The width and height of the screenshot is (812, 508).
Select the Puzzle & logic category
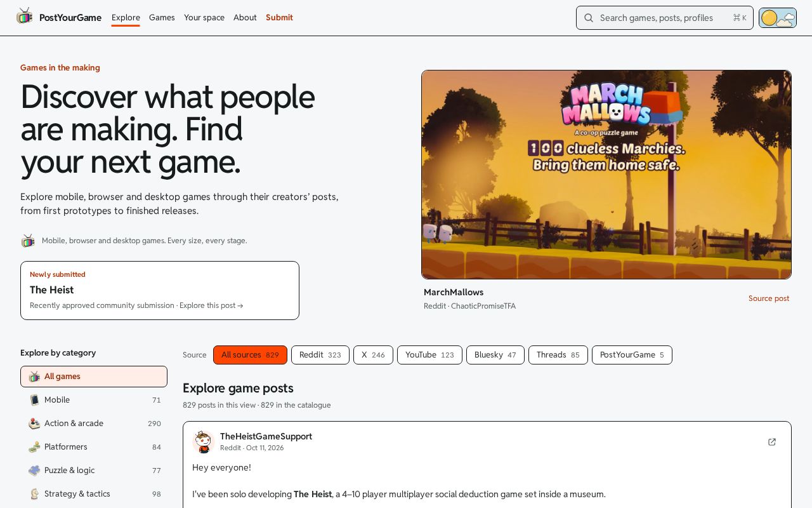click(x=94, y=471)
